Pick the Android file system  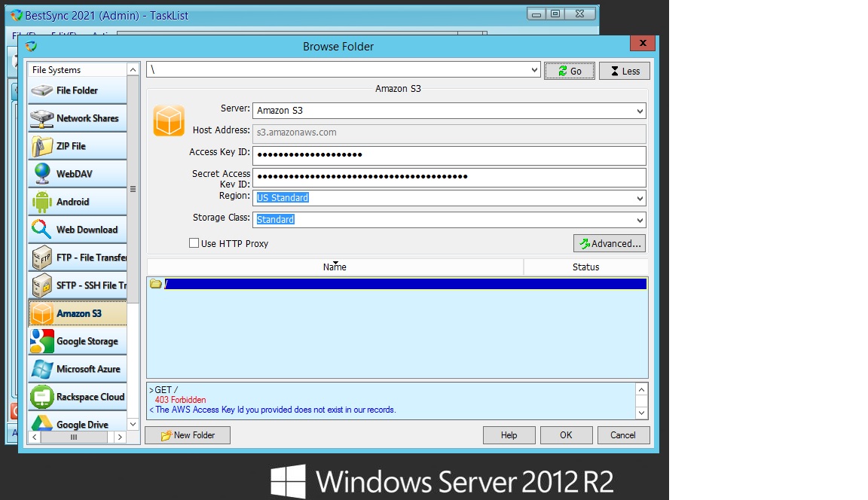click(x=78, y=202)
